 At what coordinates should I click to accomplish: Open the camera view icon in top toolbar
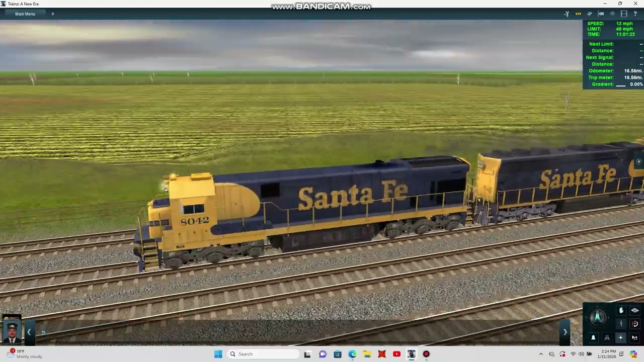(x=601, y=14)
